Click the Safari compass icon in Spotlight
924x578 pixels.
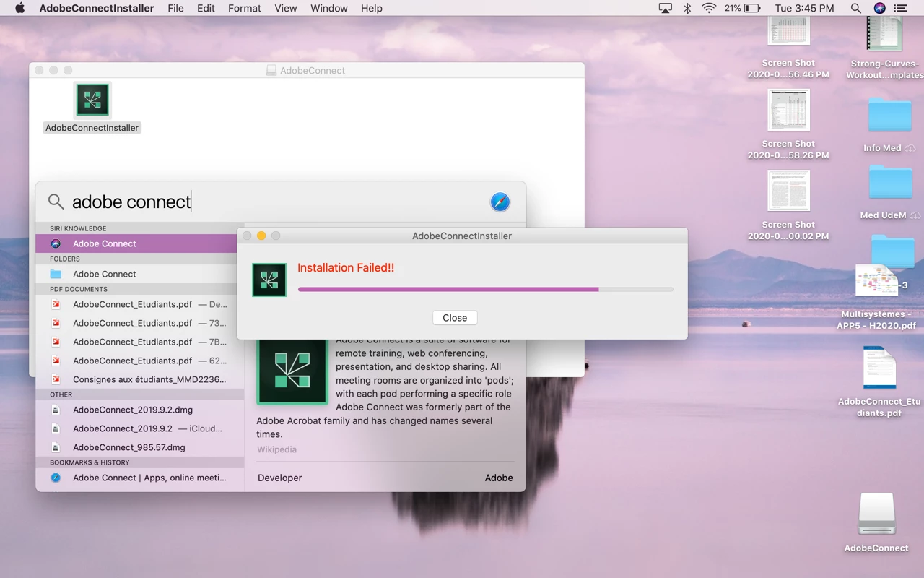[x=500, y=202]
